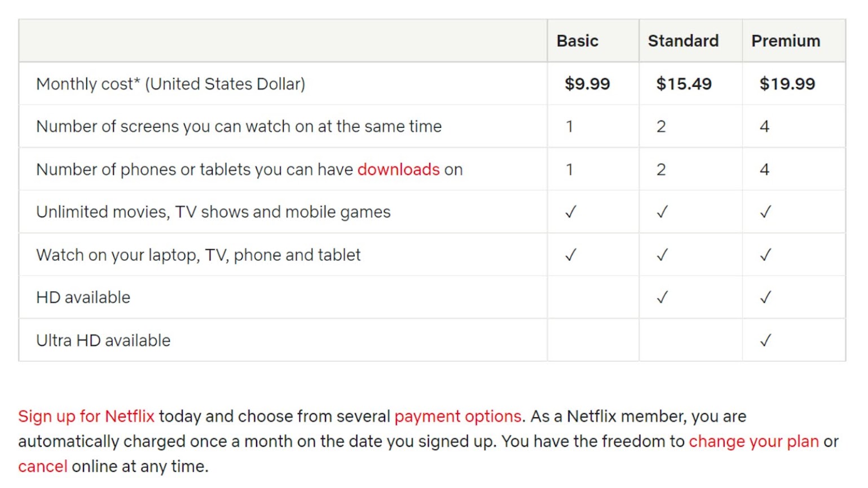
Task: Click the Watch on laptop checkmark under Standard
Action: coord(662,255)
